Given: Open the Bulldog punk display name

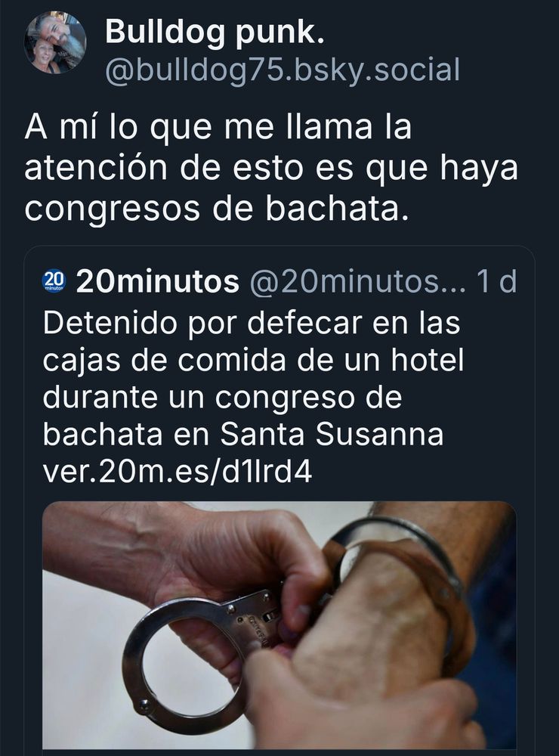Looking at the screenshot, I should tap(215, 31).
